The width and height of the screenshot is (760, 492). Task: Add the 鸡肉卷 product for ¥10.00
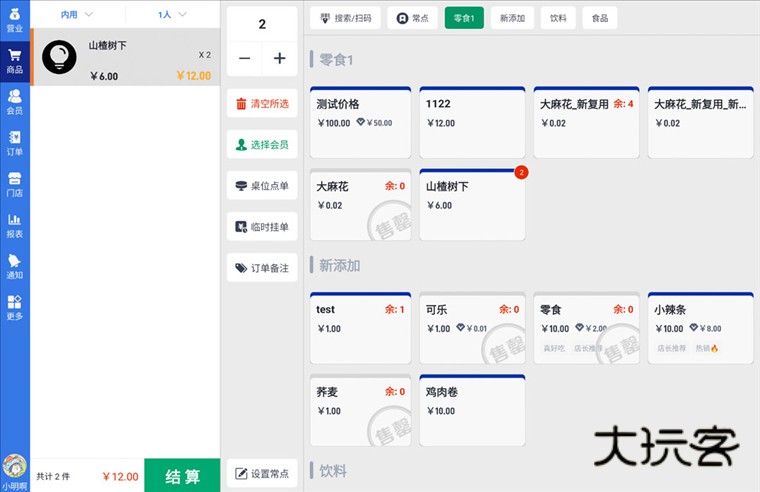coord(472,410)
